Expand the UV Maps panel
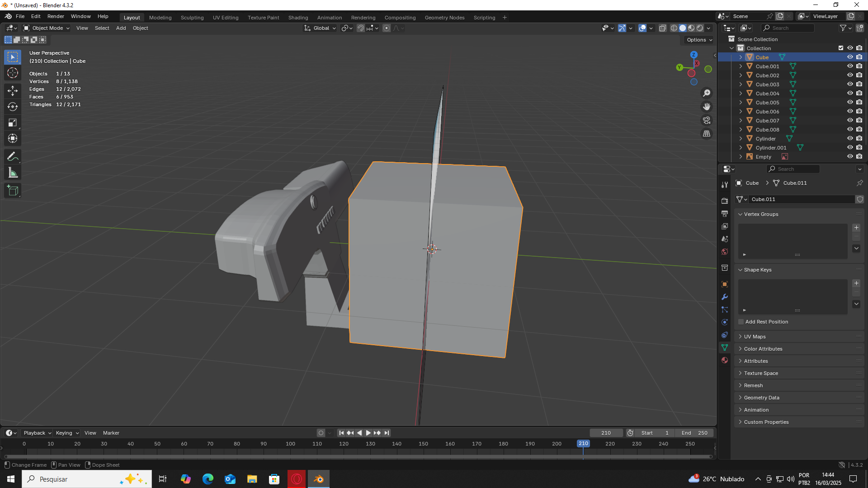The width and height of the screenshot is (868, 488). tap(755, 337)
